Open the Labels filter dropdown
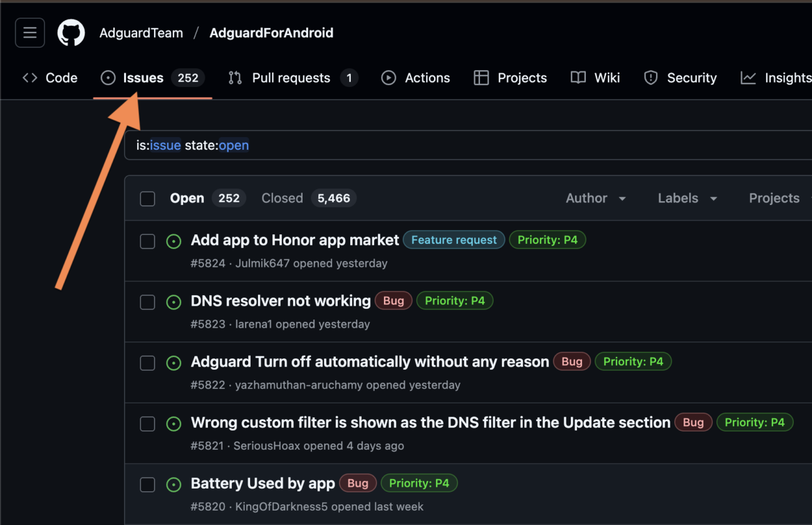This screenshot has width=812, height=525. [687, 198]
